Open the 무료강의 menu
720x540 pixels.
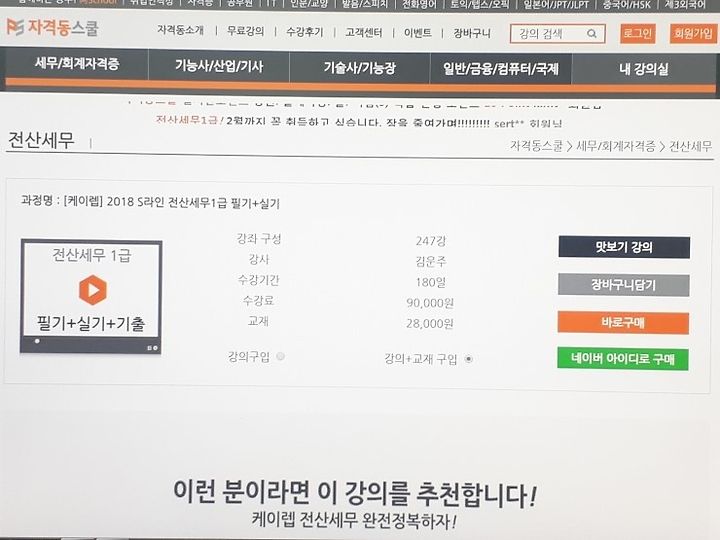pyautogui.click(x=246, y=31)
